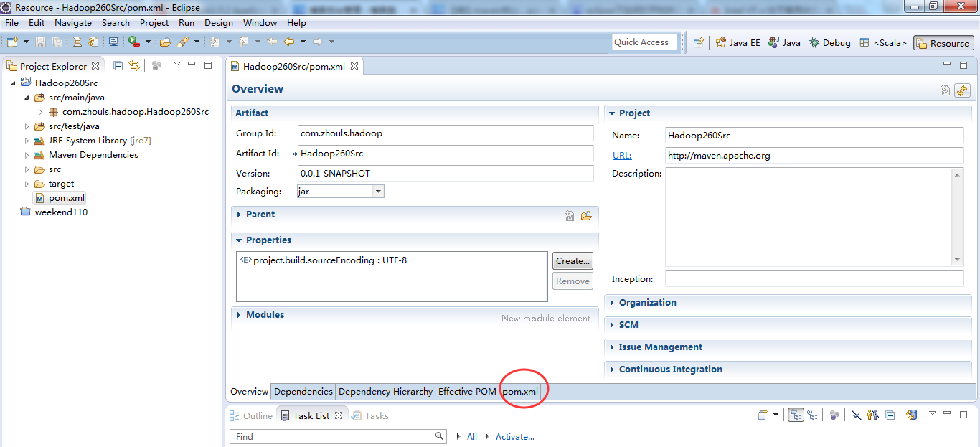The image size is (980, 447).
Task: Click the refresh icon in Overview header
Action: click(x=962, y=90)
